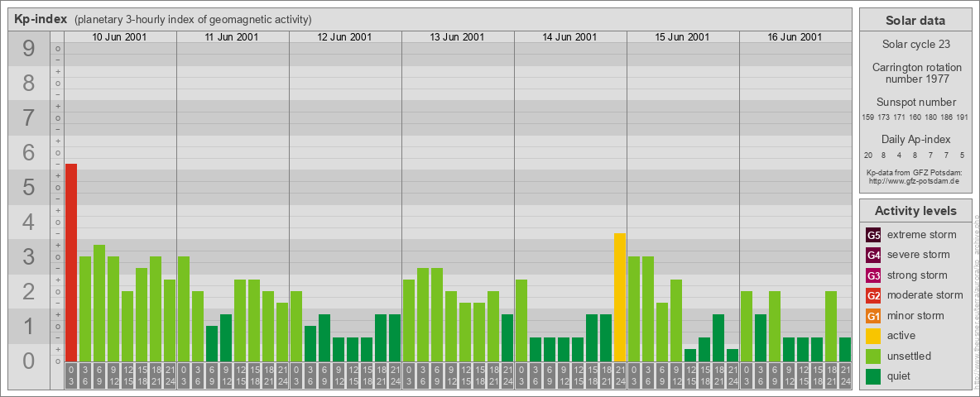
Task: Click the sunspot value 191
Action: 963,117
